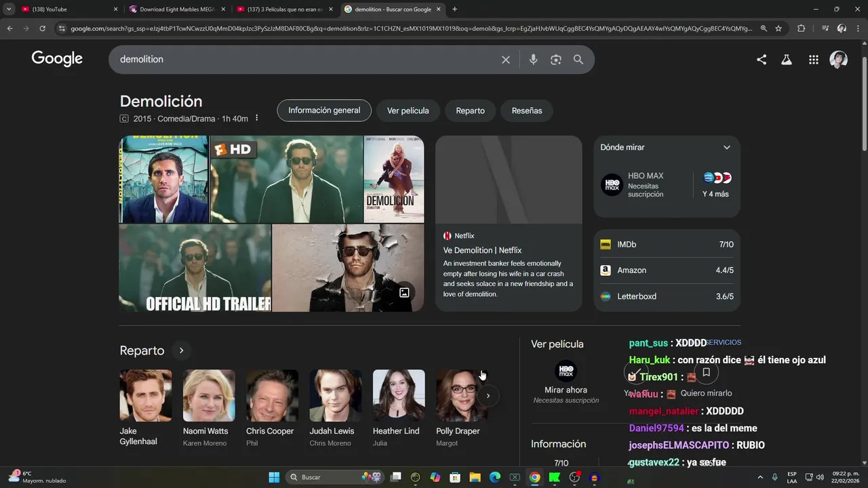This screenshot has width=868, height=488.
Task: Go back to the previous page
Action: [x=9, y=28]
